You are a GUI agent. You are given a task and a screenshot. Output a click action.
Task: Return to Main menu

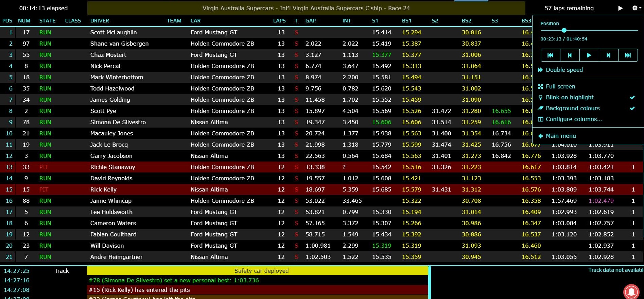tap(561, 136)
